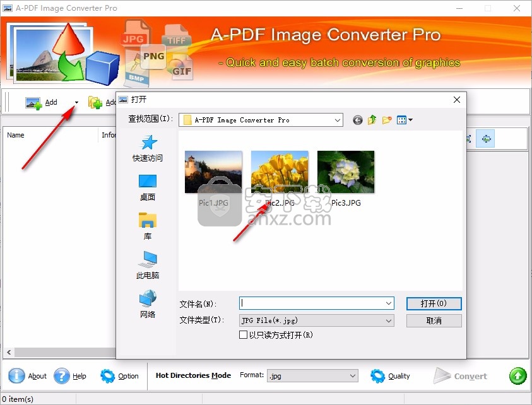Click the green up arrow icon

pos(517,376)
